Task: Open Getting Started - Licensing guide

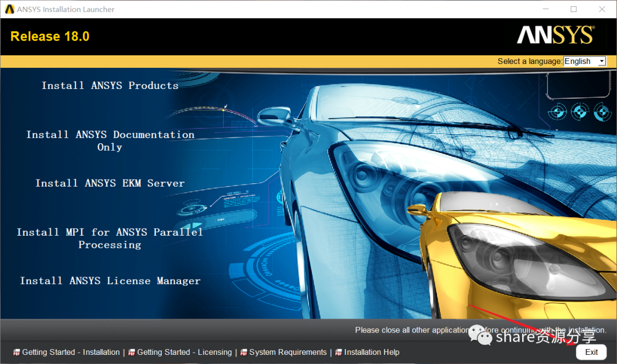Action: pos(185,352)
